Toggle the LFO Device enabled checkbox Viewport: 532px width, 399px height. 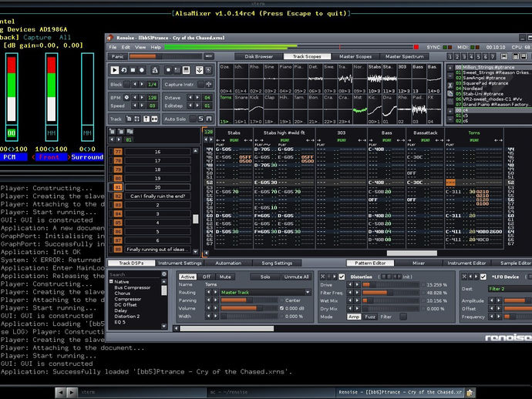(483, 277)
